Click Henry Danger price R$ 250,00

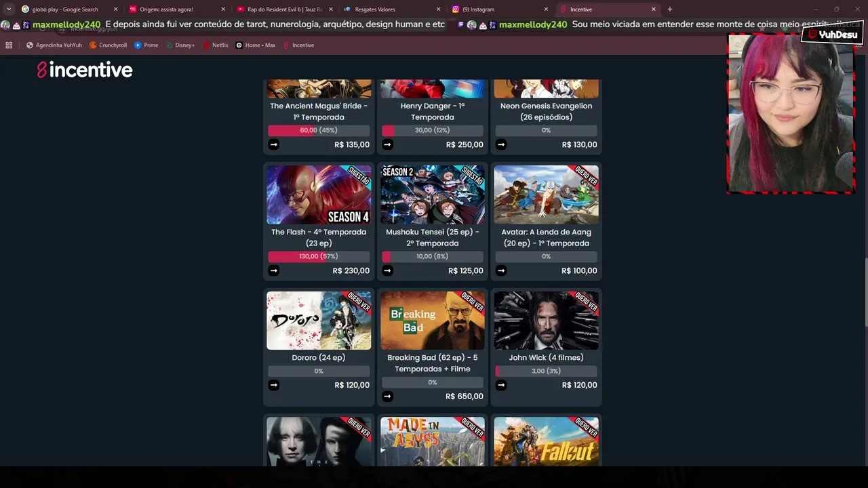[465, 144]
